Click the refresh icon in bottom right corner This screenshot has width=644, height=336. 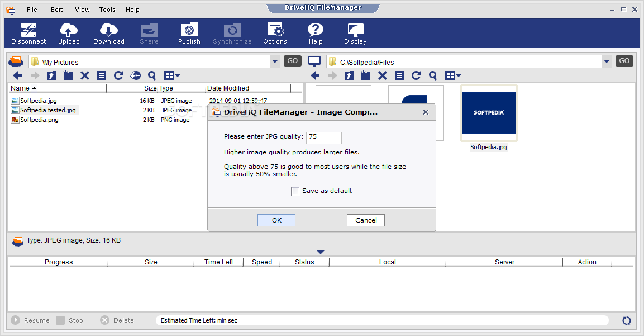coord(626,320)
